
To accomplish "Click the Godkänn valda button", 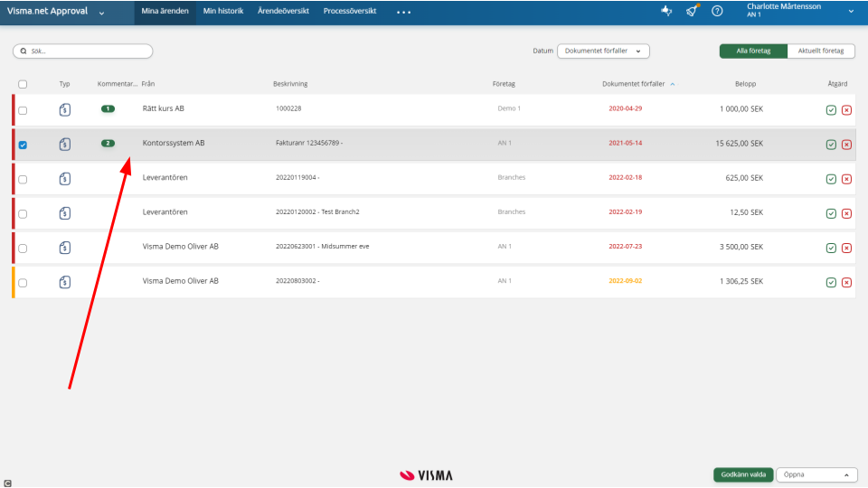I will (x=743, y=474).
